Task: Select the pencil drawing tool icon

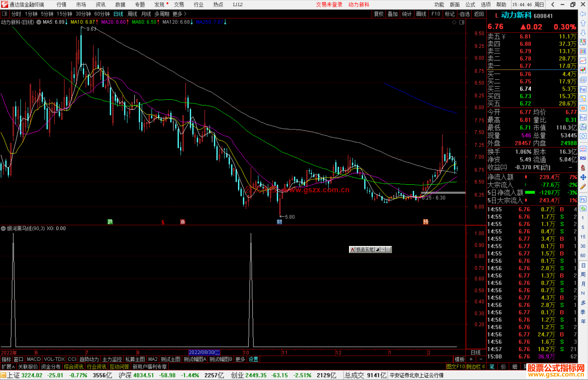Action: [583, 187]
